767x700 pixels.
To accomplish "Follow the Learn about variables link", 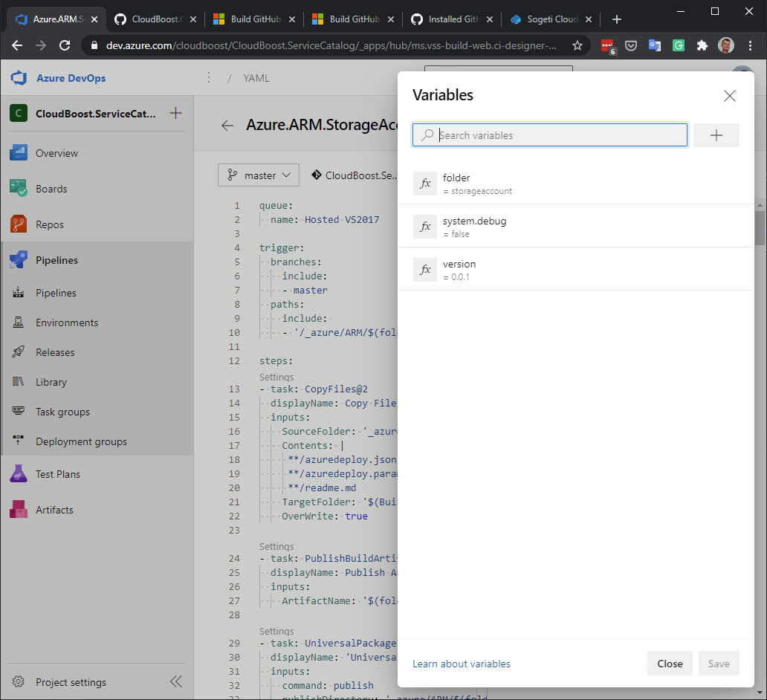I will click(462, 664).
